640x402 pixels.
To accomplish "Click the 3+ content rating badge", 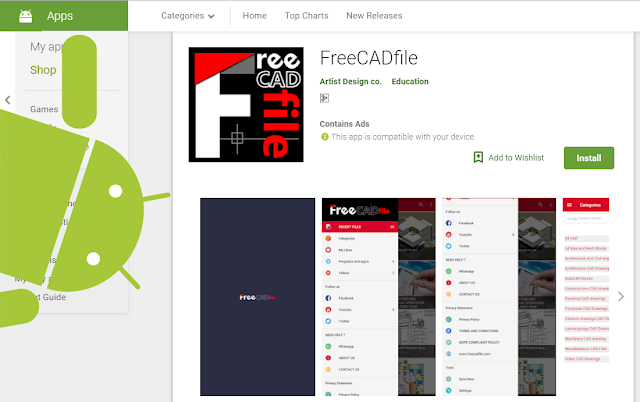I will [324, 98].
